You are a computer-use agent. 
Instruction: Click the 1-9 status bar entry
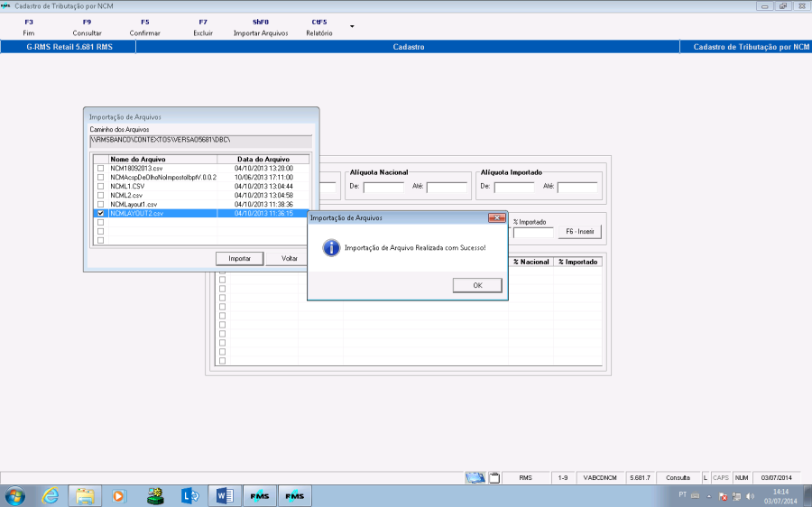click(562, 478)
